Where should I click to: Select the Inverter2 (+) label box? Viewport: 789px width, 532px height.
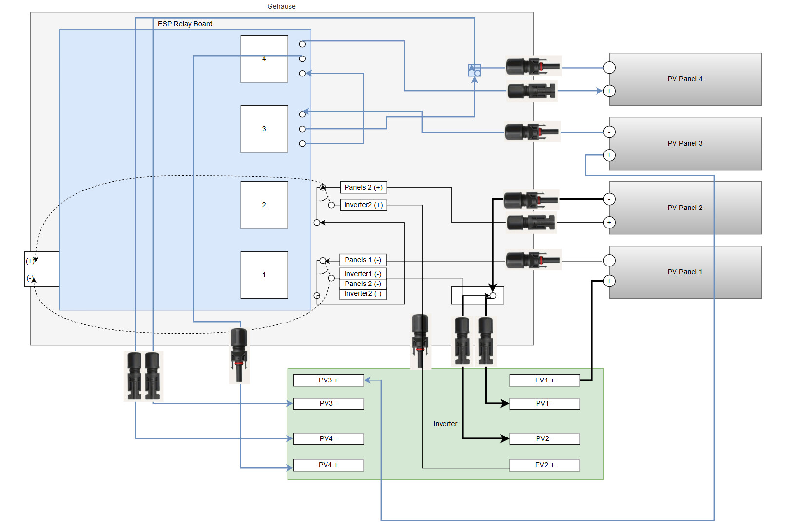[363, 205]
